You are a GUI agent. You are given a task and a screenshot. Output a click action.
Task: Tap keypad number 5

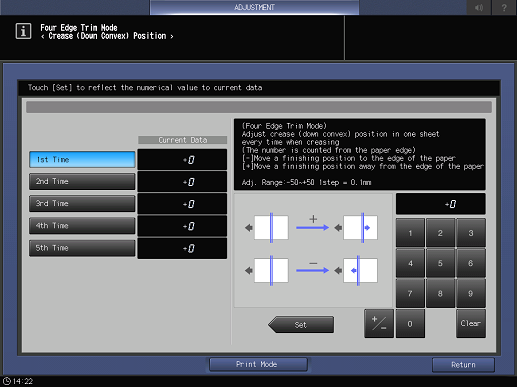(440, 263)
